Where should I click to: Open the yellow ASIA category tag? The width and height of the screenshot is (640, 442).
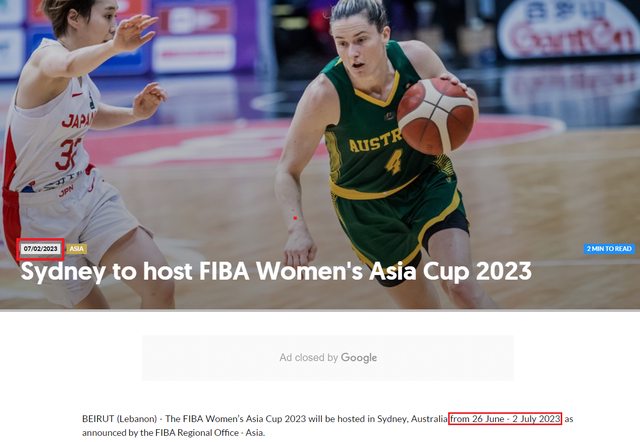click(76, 249)
